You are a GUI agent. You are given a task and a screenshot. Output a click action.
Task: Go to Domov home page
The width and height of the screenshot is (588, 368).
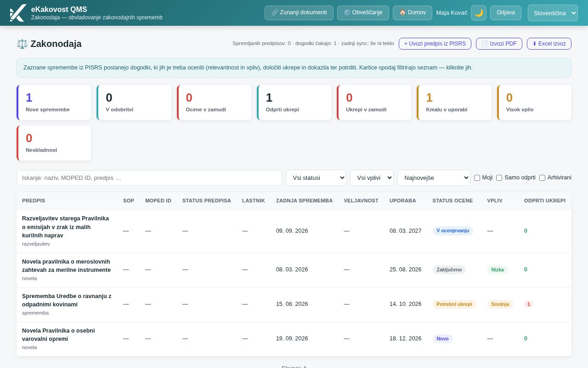coord(413,13)
